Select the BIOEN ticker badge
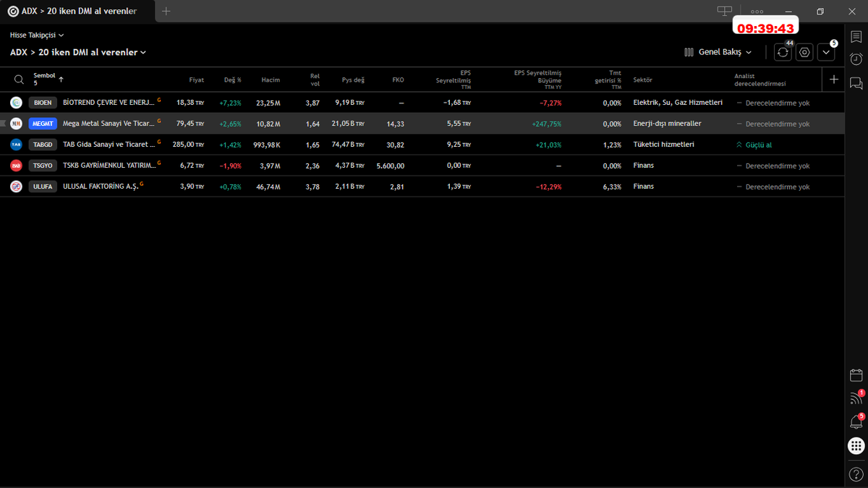This screenshot has height=488, width=868. coord(43,103)
